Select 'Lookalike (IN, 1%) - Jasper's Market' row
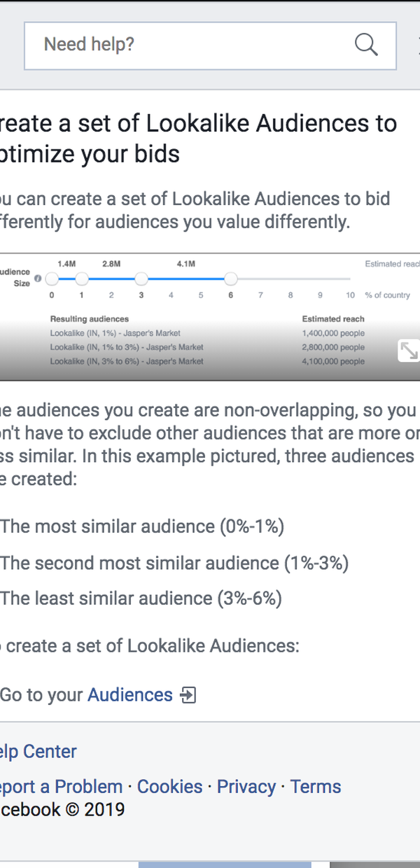 207,333
